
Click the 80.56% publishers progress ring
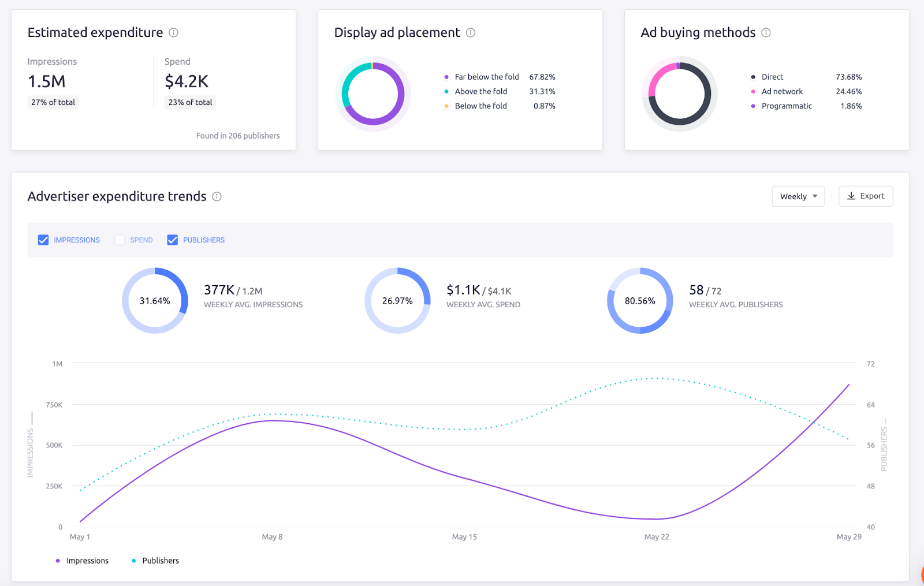(640, 300)
